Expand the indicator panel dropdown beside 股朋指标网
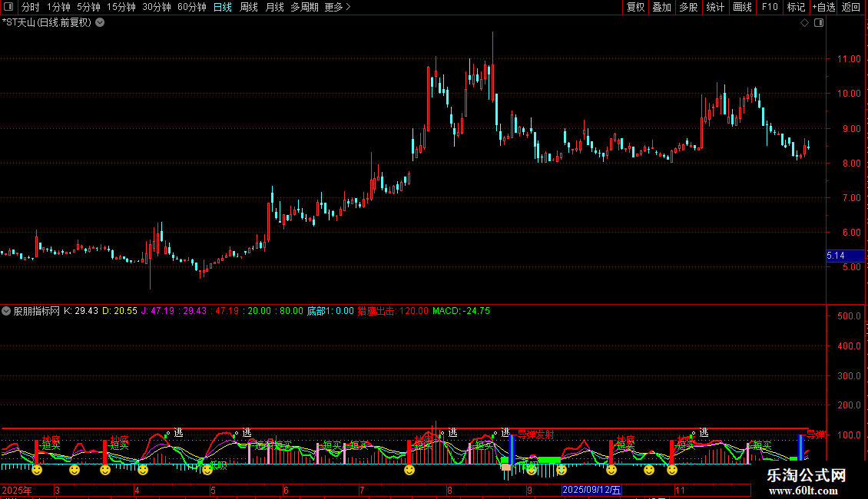Screen dimensions: 868x499 (6, 311)
